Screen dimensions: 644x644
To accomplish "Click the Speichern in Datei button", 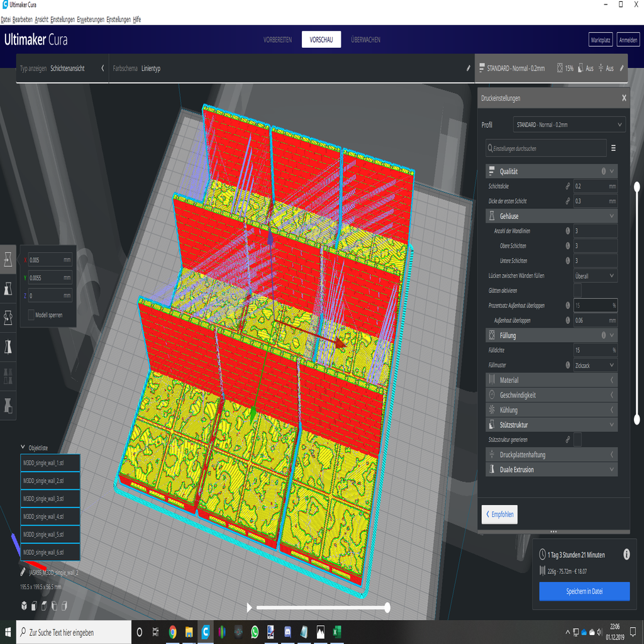I will pyautogui.click(x=584, y=591).
